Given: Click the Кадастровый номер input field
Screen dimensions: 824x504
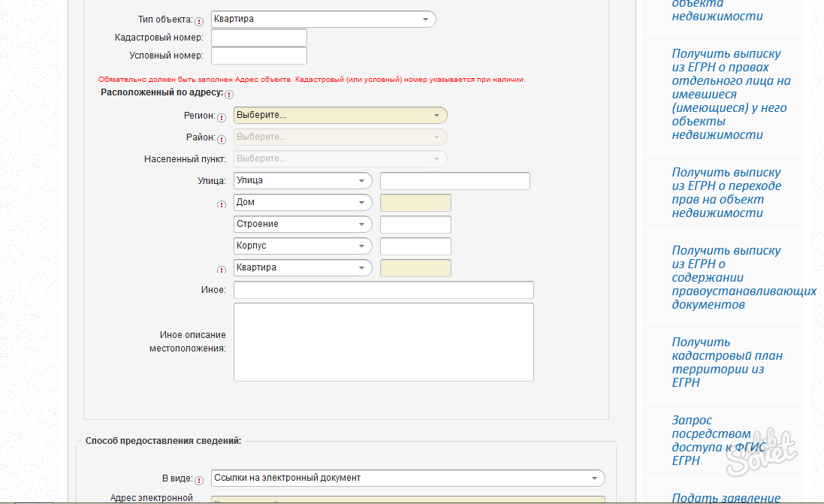Looking at the screenshot, I should tap(259, 38).
